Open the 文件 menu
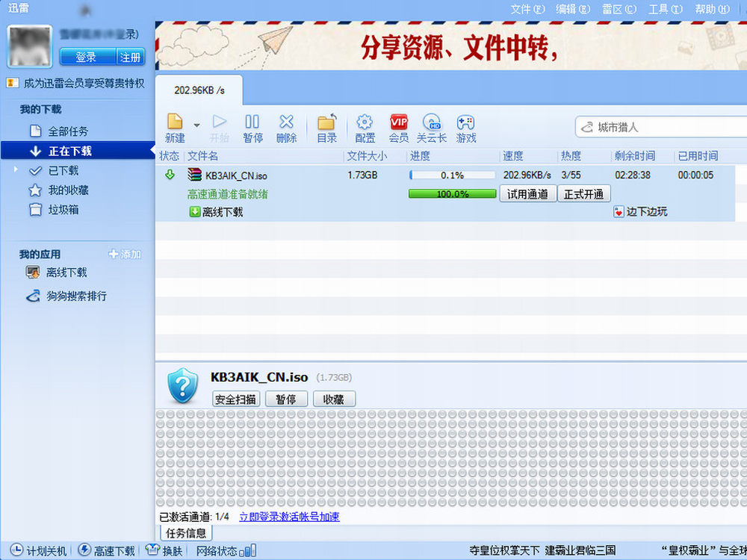 coord(527,9)
